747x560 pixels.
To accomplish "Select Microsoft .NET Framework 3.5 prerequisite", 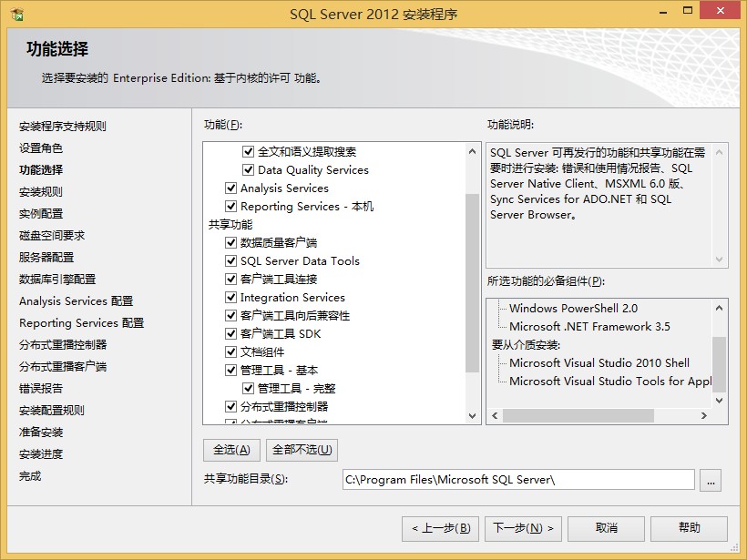I will [x=589, y=327].
